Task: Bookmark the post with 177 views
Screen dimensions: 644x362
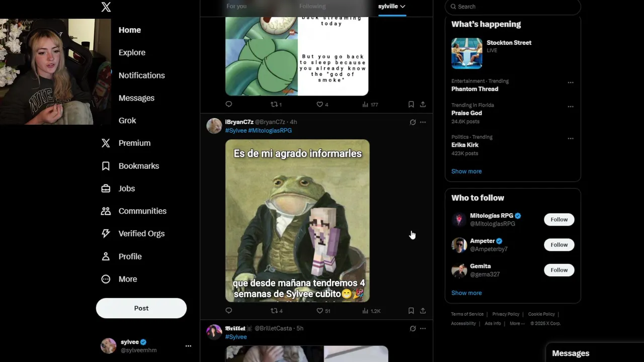Action: 411,104
